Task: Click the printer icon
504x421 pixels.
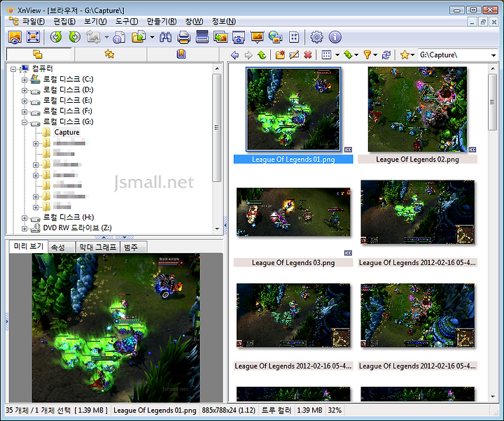Action: point(183,37)
